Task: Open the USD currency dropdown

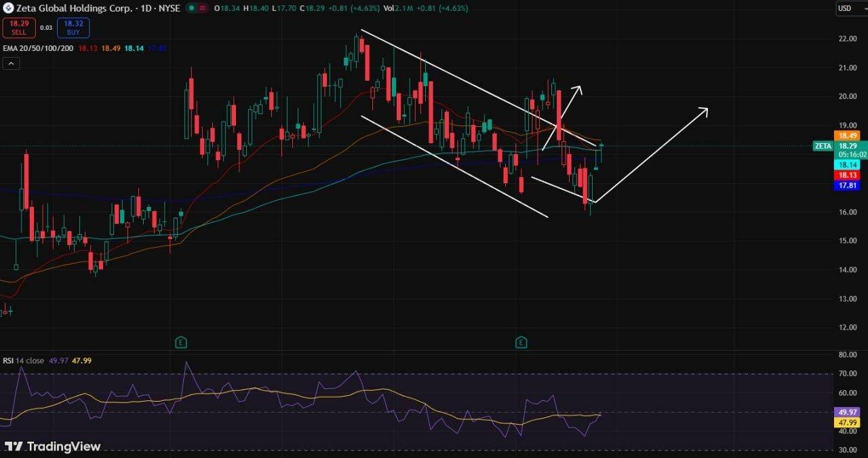Action: pos(848,8)
